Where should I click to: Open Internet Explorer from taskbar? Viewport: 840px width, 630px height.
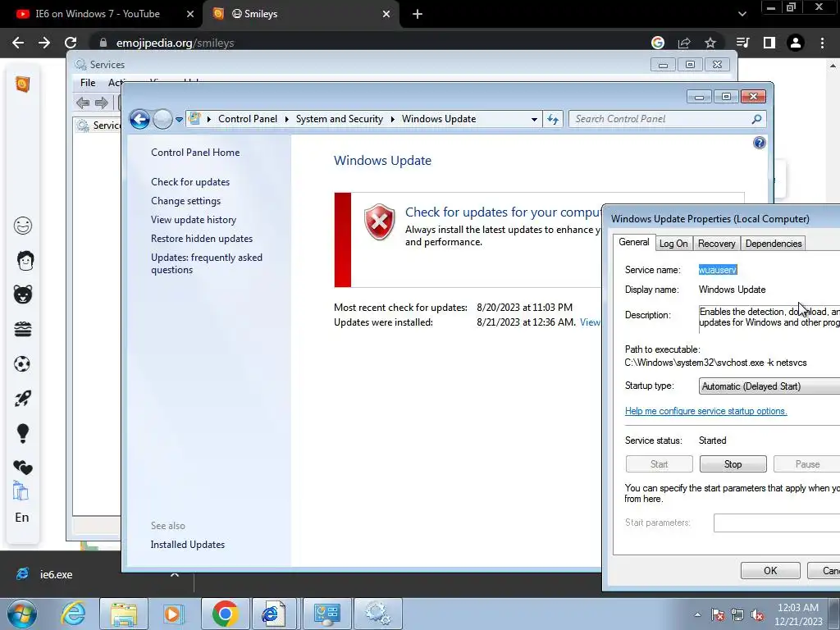pos(73,614)
